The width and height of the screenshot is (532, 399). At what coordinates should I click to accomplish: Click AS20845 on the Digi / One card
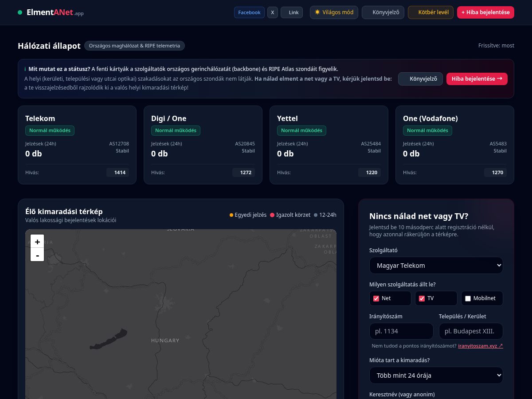click(245, 144)
